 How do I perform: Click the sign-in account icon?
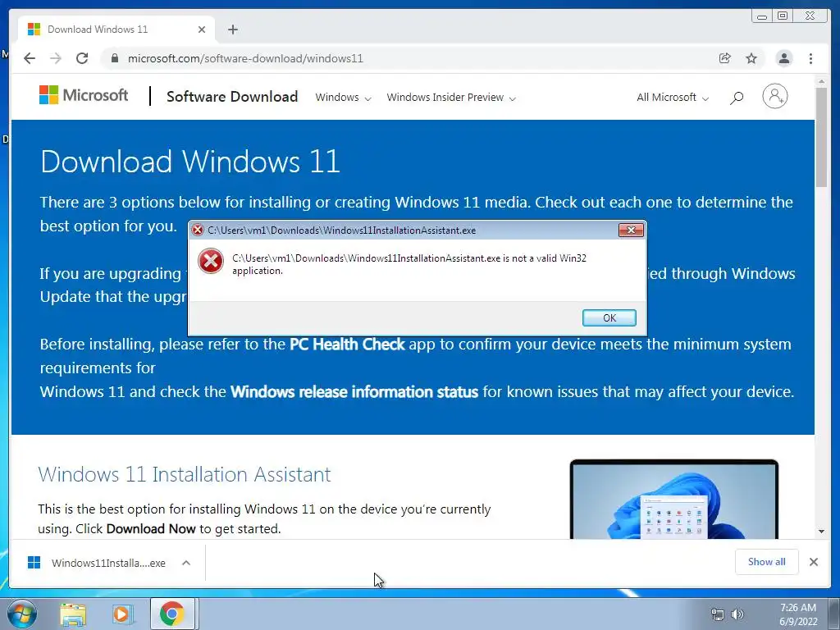[774, 97]
